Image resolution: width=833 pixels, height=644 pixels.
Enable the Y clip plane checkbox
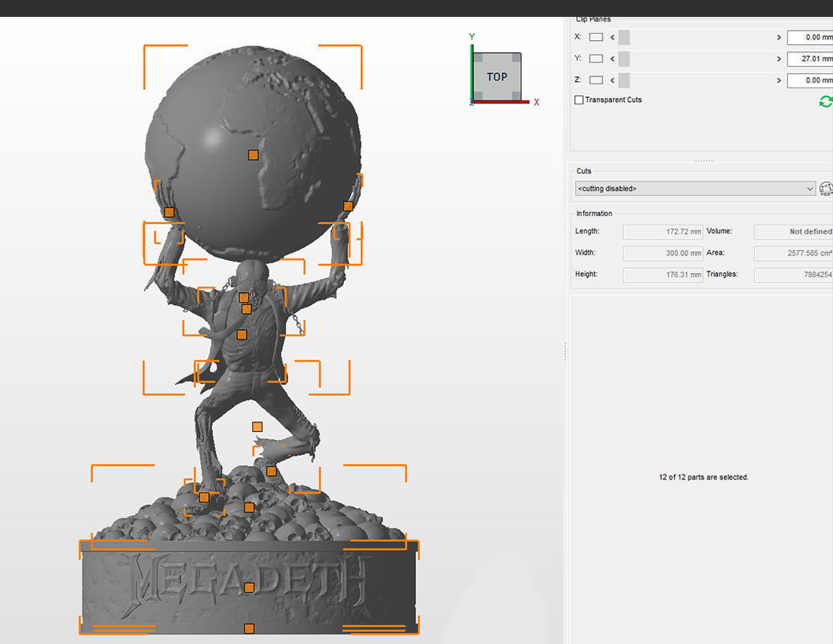coord(596,58)
